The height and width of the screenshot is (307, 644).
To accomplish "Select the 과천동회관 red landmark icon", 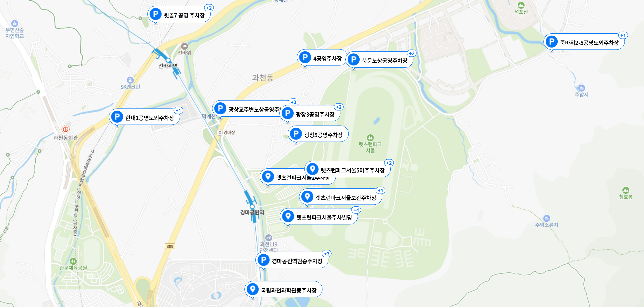I will click(x=66, y=129).
